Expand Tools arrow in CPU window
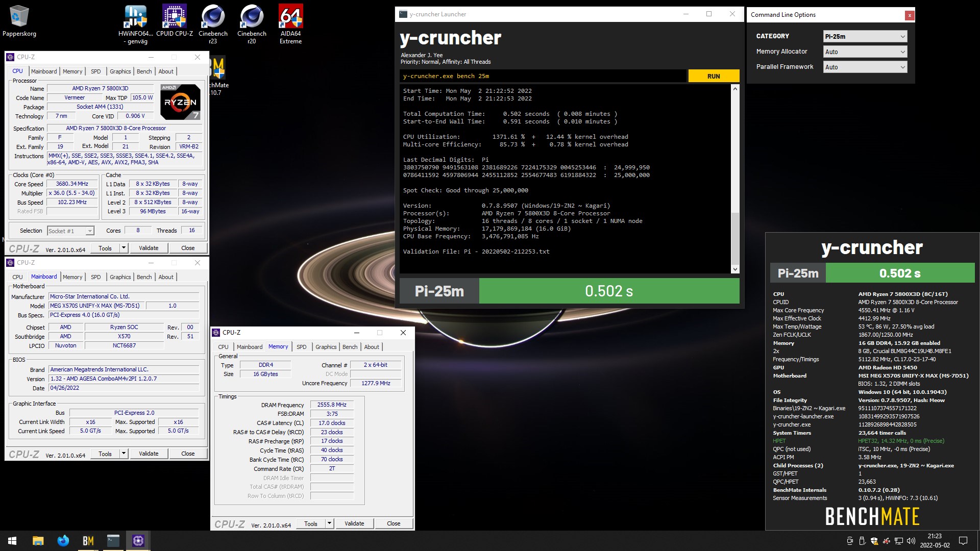Screen dimensions: 980x551 (124, 248)
